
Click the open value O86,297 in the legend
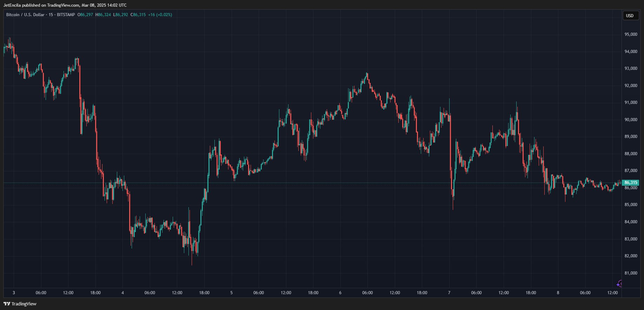(x=85, y=15)
